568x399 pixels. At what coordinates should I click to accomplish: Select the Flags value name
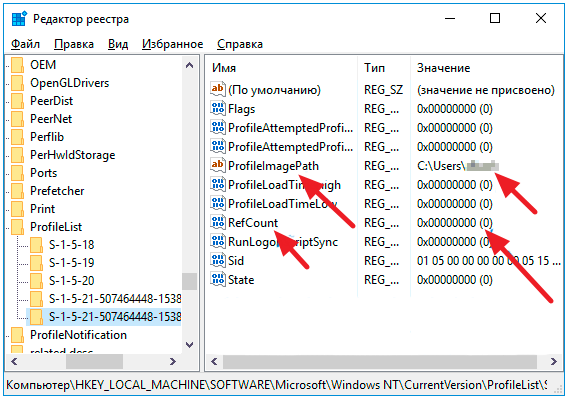242,109
